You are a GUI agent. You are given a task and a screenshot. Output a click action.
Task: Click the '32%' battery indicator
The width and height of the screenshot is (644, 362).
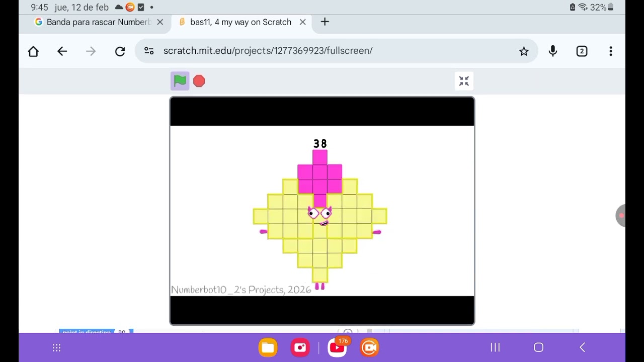coord(602,7)
